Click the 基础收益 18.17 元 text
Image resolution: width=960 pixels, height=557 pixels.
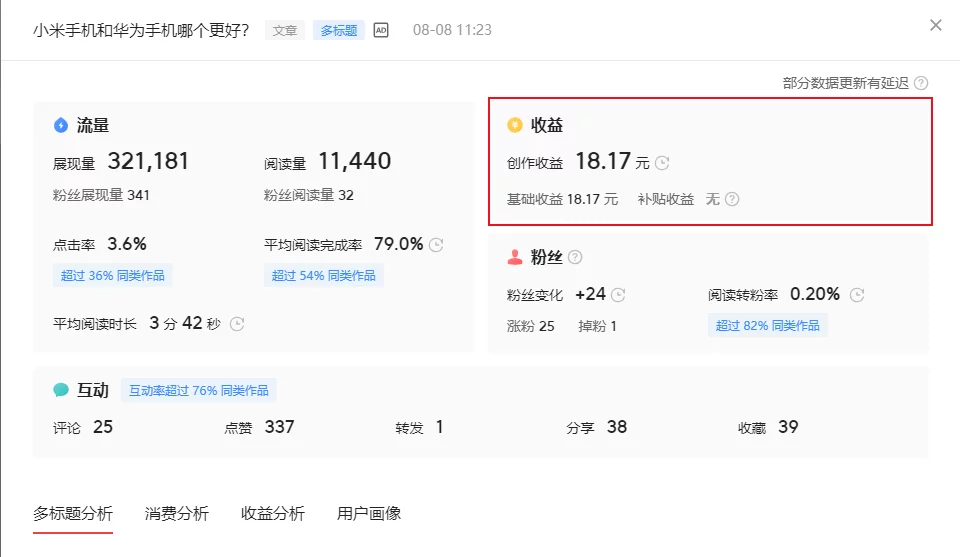click(562, 199)
